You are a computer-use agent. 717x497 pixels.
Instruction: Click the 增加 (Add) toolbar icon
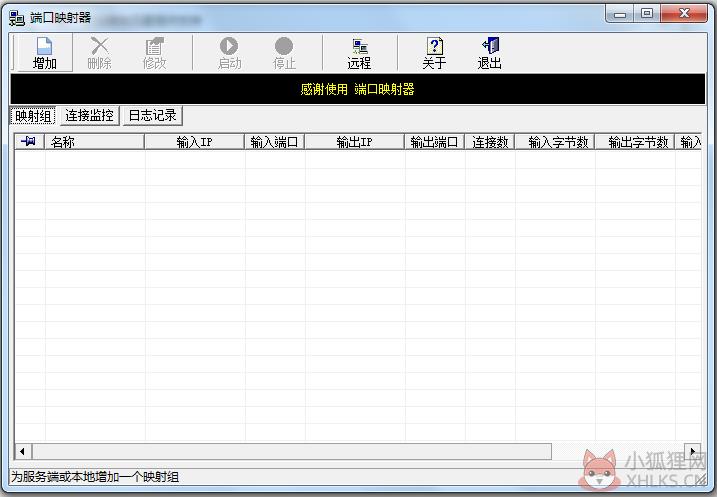(x=44, y=53)
